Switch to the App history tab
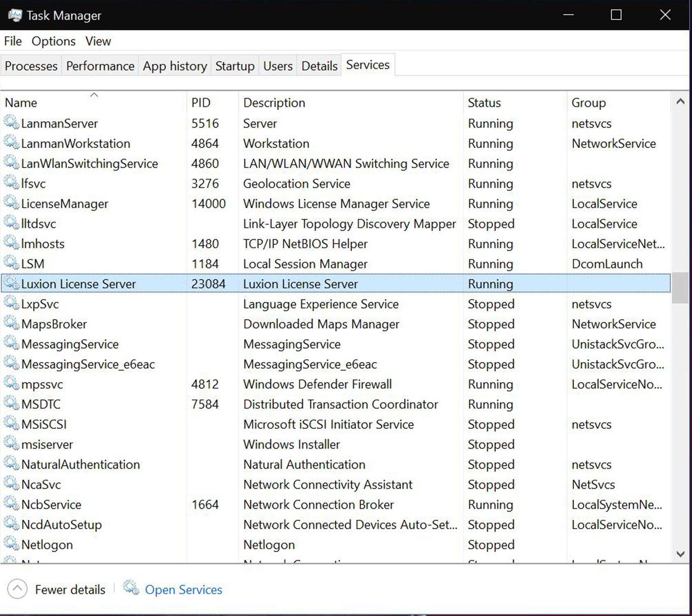The height and width of the screenshot is (616, 692). 175,66
